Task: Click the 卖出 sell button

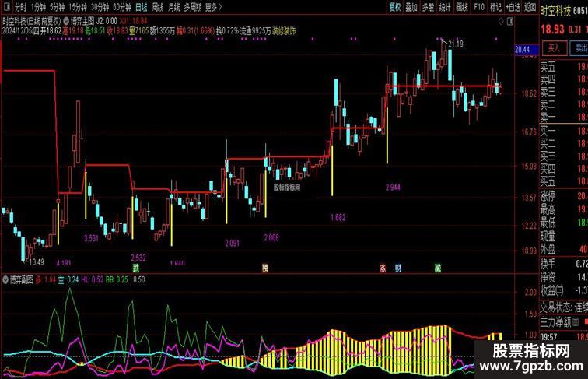Action: [x=579, y=47]
